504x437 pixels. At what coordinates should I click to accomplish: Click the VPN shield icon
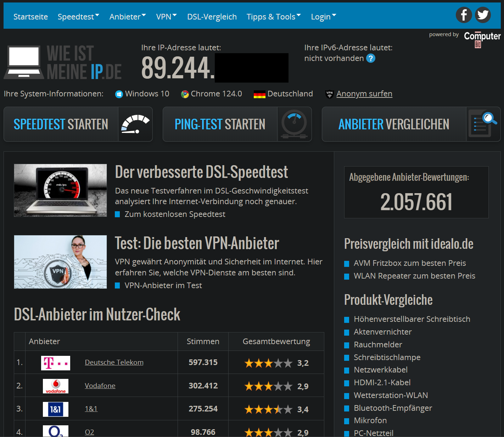pos(330,94)
